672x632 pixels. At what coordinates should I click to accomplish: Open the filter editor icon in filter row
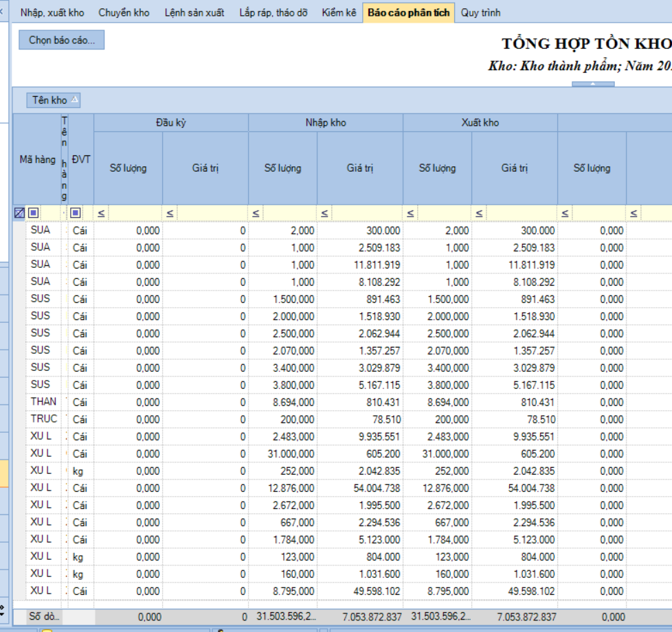[19, 213]
